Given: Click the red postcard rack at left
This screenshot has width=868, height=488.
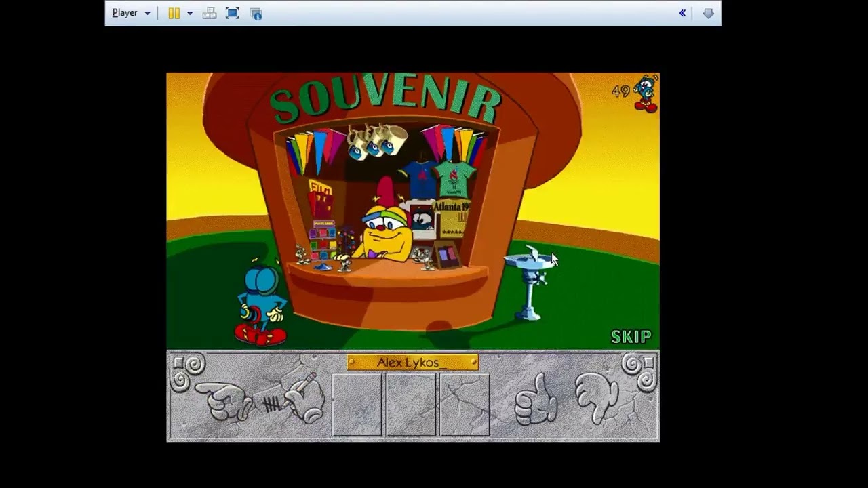Looking at the screenshot, I should pos(320,198).
